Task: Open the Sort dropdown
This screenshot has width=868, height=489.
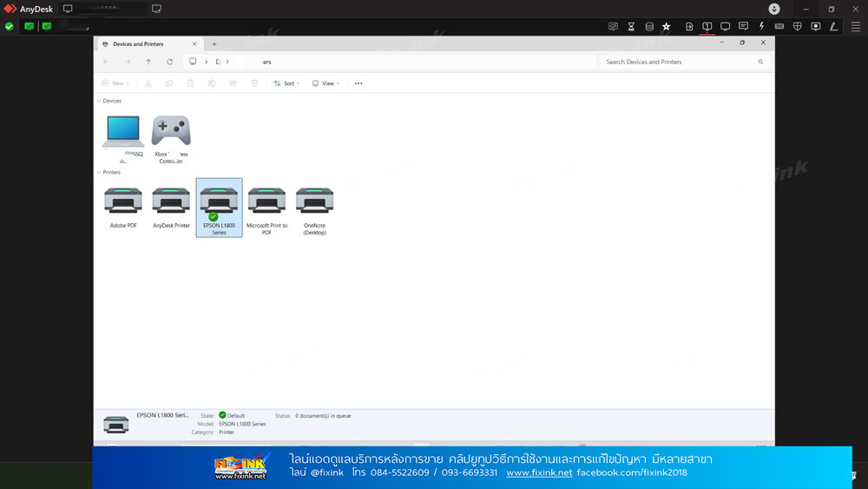Action: 286,83
